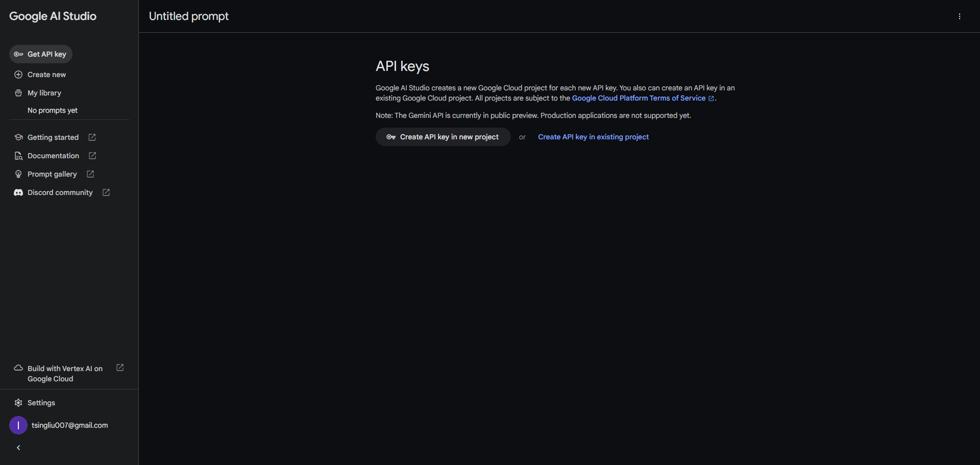Viewport: 980px width, 465px height.
Task: Click the Settings gear icon
Action: pyautogui.click(x=18, y=403)
